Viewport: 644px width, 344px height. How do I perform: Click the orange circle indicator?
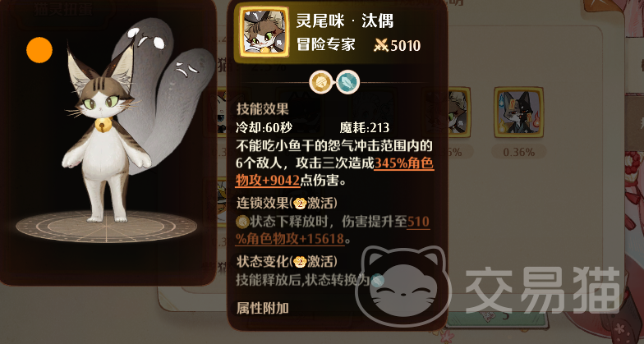click(x=39, y=50)
